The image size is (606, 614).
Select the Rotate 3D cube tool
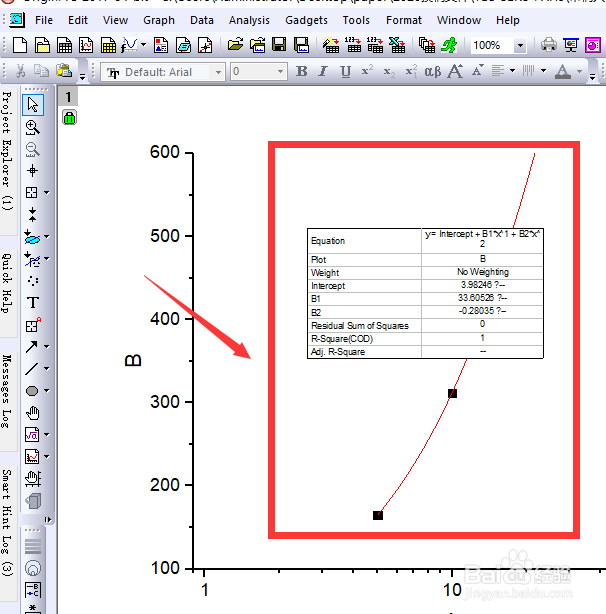(33, 500)
